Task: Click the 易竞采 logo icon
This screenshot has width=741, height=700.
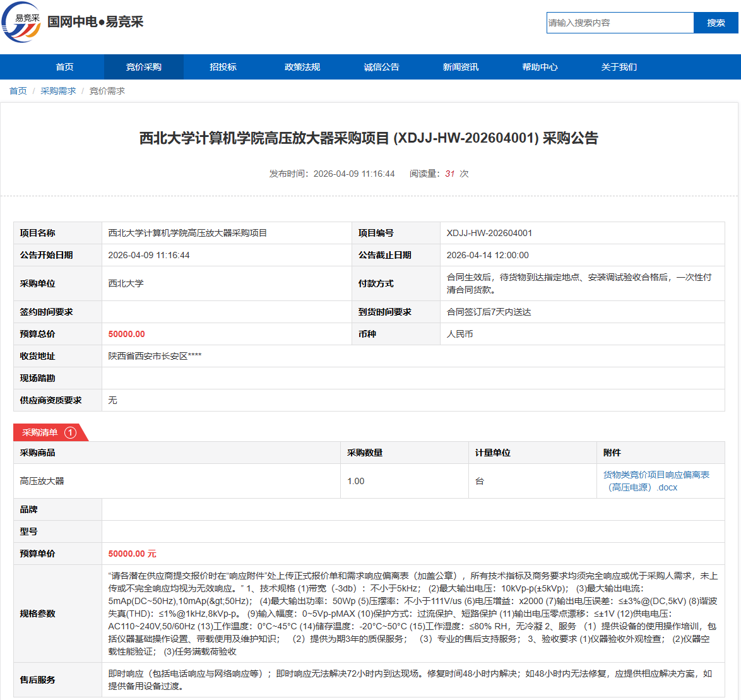Action: pos(22,22)
